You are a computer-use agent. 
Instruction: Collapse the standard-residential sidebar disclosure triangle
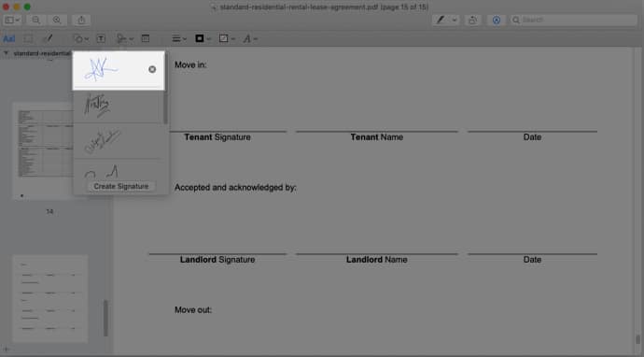click(6, 53)
